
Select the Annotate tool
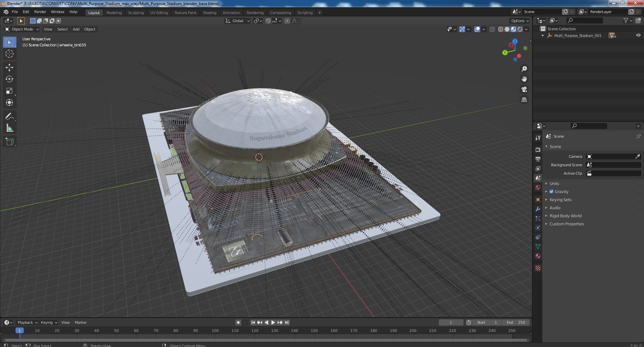click(x=9, y=117)
